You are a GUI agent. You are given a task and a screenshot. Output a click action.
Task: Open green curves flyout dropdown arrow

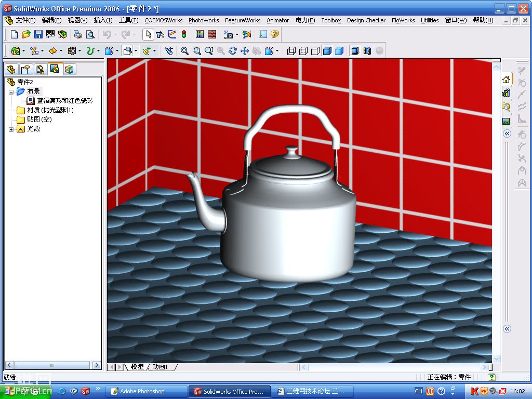click(98, 51)
